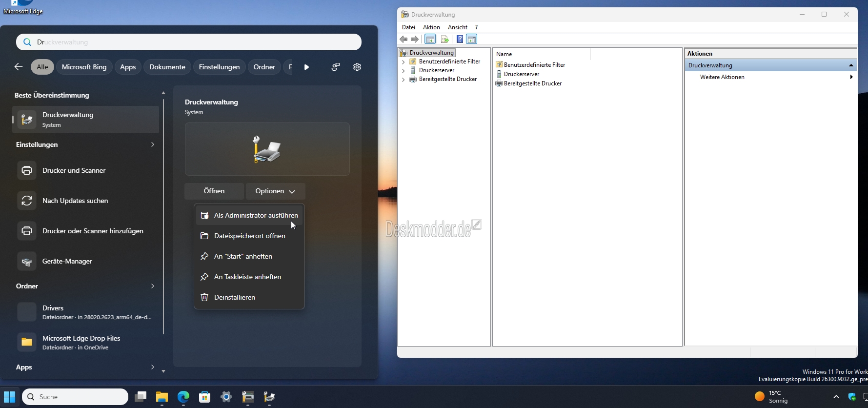Image resolution: width=868 pixels, height=408 pixels.
Task: Open the Drucker und Scanner setting
Action: pyautogui.click(x=86, y=170)
